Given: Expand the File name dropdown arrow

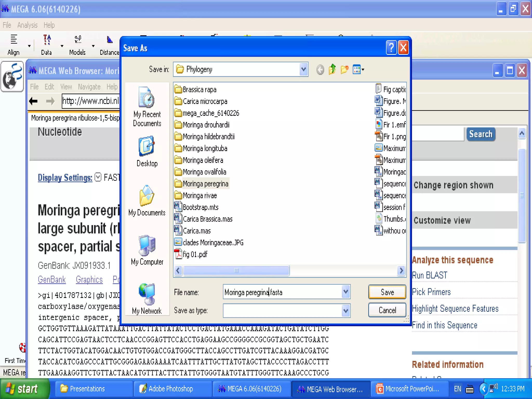Looking at the screenshot, I should coord(345,292).
